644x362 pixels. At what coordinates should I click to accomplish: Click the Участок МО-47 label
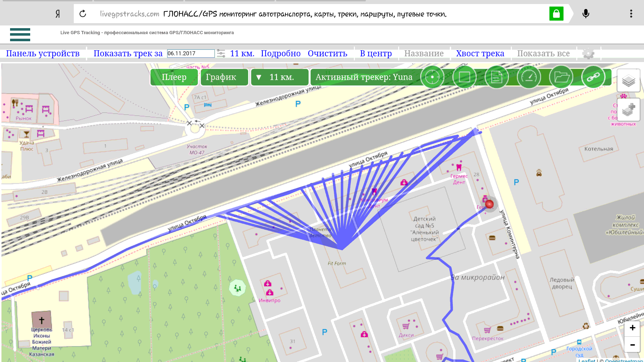(x=197, y=149)
